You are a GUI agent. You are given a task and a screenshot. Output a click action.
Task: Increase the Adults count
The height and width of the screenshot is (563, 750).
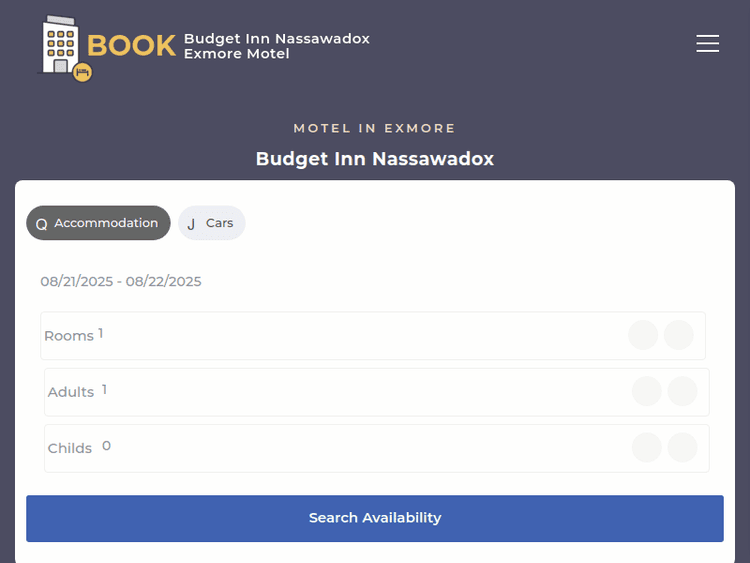tap(682, 391)
